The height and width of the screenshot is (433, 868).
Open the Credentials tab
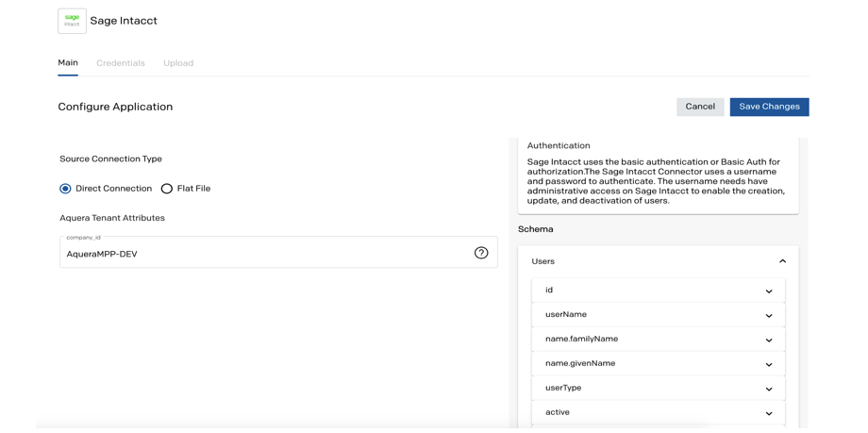121,63
